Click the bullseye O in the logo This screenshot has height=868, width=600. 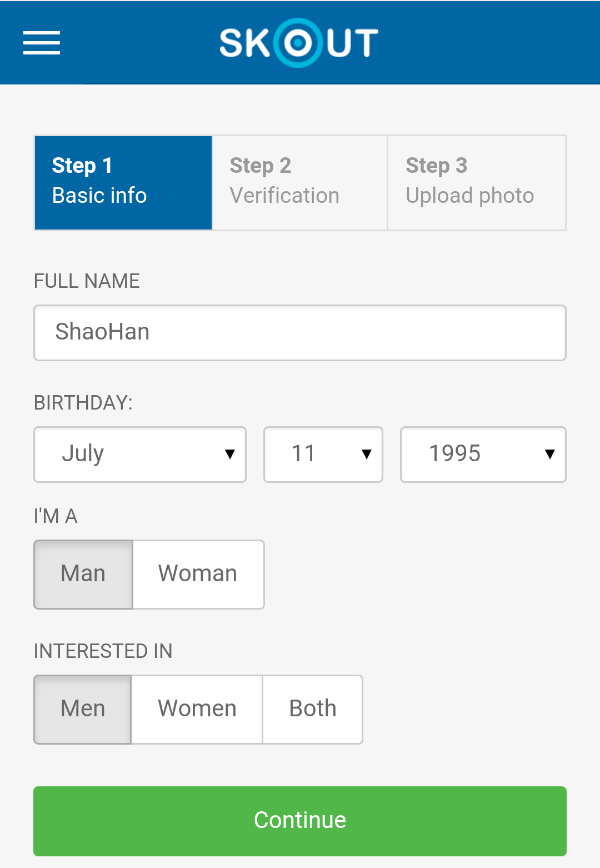click(x=298, y=43)
